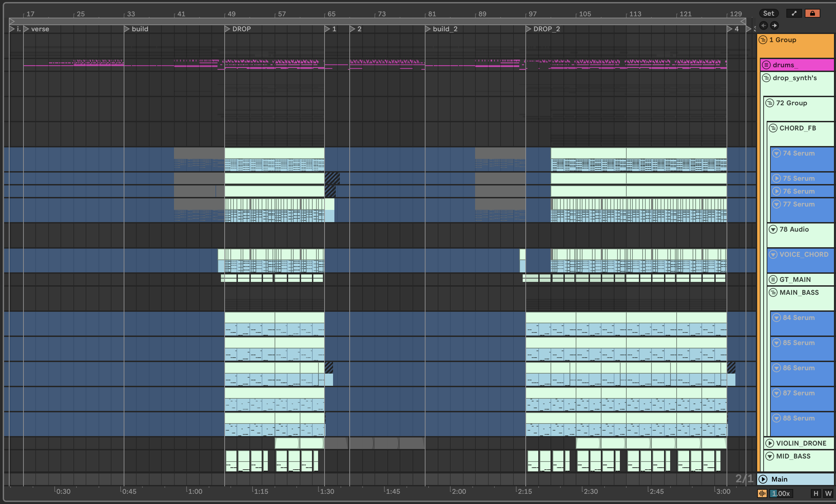This screenshot has height=504, width=836.
Task: Click the W optimize width button
Action: tap(828, 493)
